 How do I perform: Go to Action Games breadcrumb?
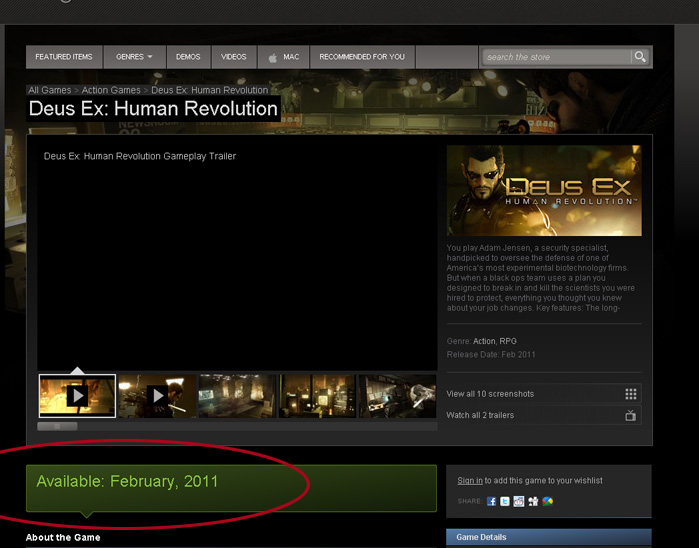coord(111,90)
